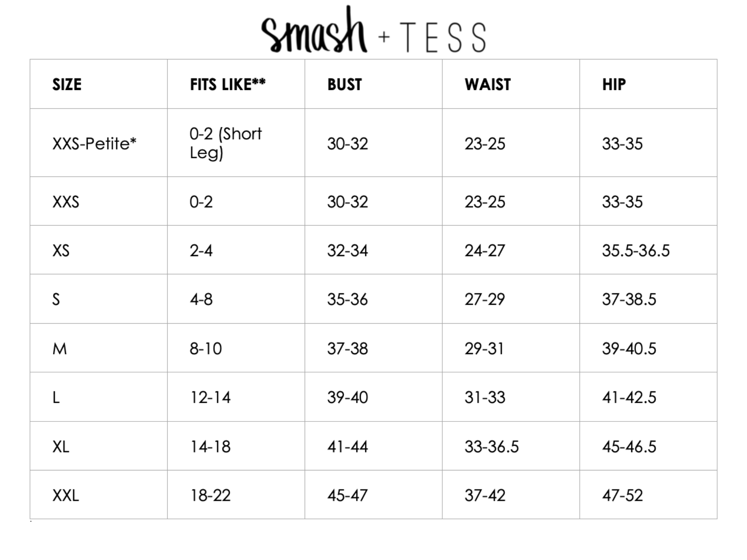Click the XL bust value 41-44
The height and width of the screenshot is (560, 747).
coord(347,447)
